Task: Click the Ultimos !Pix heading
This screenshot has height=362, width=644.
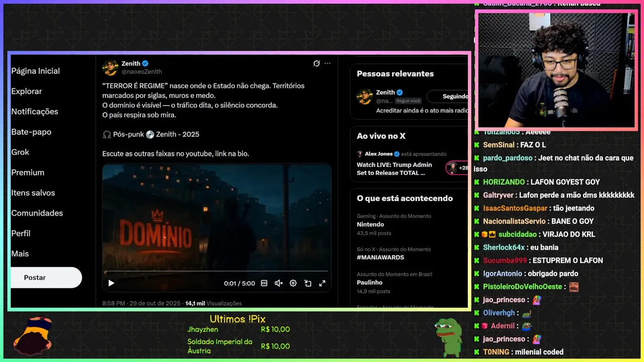Action: click(237, 319)
